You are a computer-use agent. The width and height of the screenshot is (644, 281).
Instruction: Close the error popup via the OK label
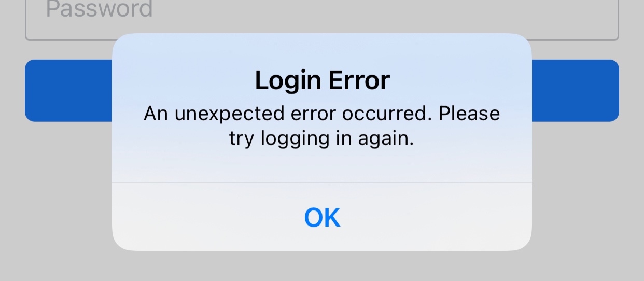(x=322, y=217)
